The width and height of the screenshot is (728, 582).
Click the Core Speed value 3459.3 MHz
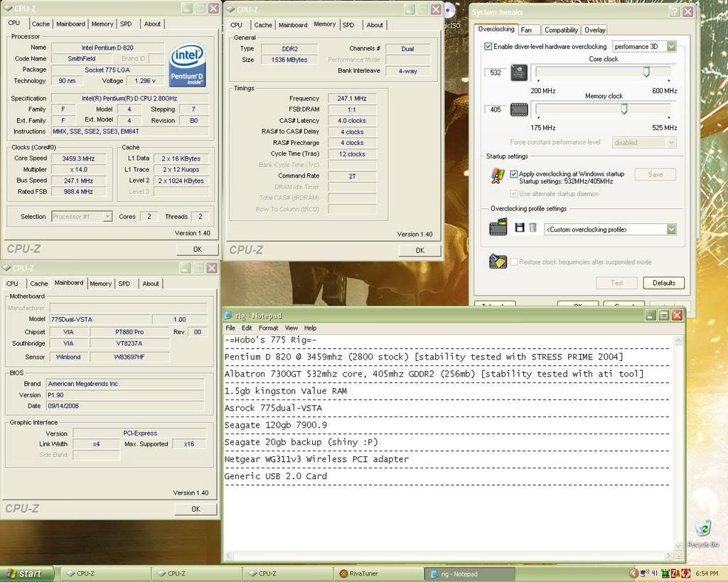coord(78,158)
